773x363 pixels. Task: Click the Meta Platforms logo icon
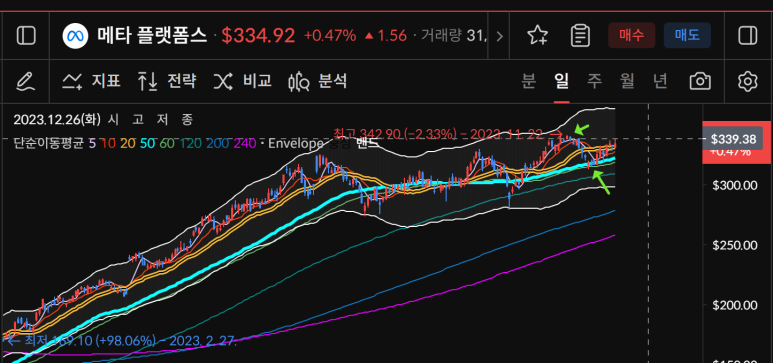click(75, 36)
